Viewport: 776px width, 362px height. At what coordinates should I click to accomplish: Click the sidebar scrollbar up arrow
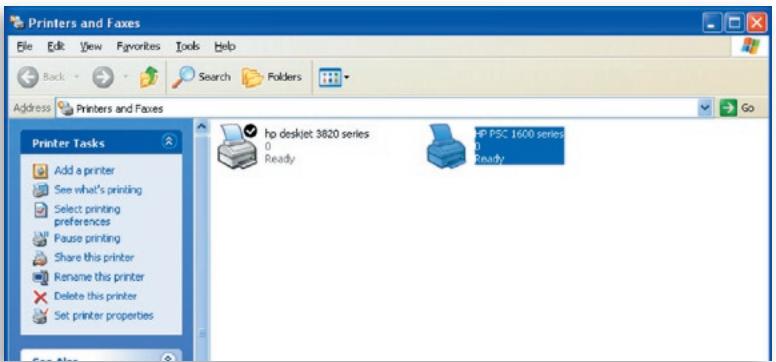tap(201, 127)
